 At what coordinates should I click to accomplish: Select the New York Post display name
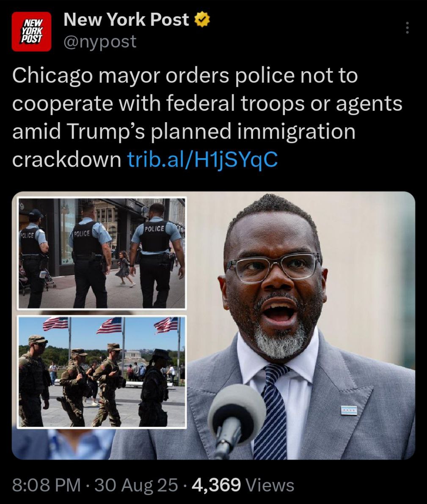(x=126, y=19)
